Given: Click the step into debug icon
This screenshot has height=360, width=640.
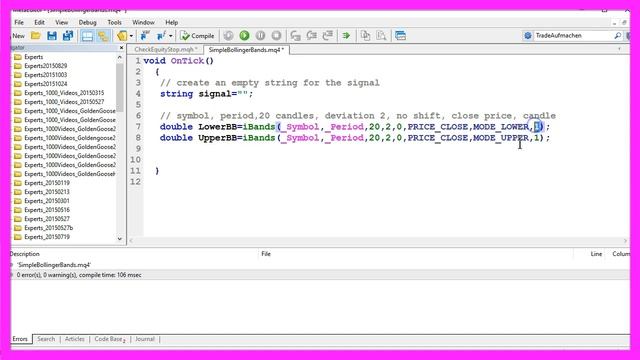Looking at the screenshot, I should 296,36.
